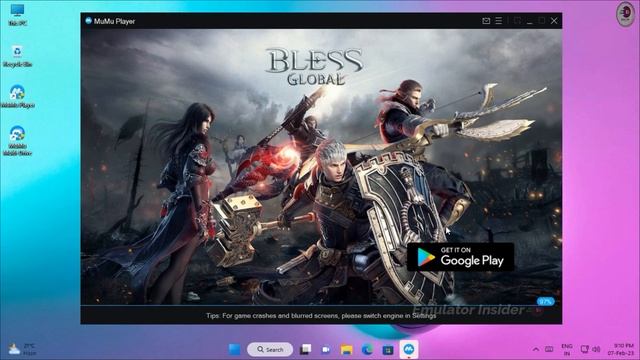Select MuMu Multi-Drive desktop shortcut
The image size is (640, 360).
[x=18, y=141]
